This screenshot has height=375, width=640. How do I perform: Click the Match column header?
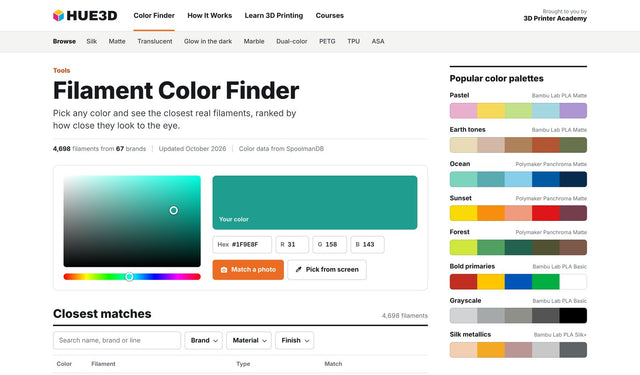(333, 364)
